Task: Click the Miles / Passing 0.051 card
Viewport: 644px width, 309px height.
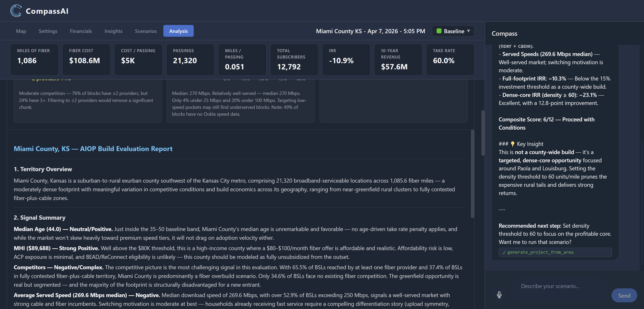Action: pyautogui.click(x=242, y=60)
